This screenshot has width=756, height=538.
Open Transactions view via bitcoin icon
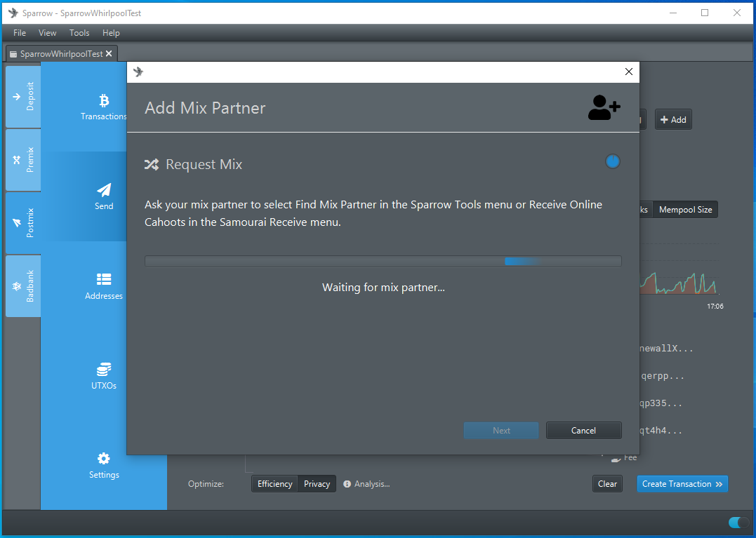click(104, 100)
